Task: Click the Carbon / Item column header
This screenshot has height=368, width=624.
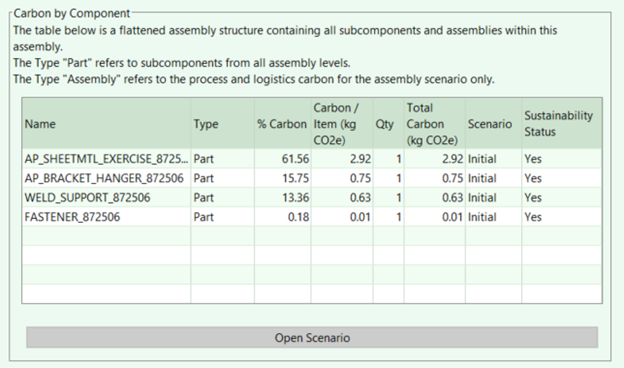Action: click(342, 124)
